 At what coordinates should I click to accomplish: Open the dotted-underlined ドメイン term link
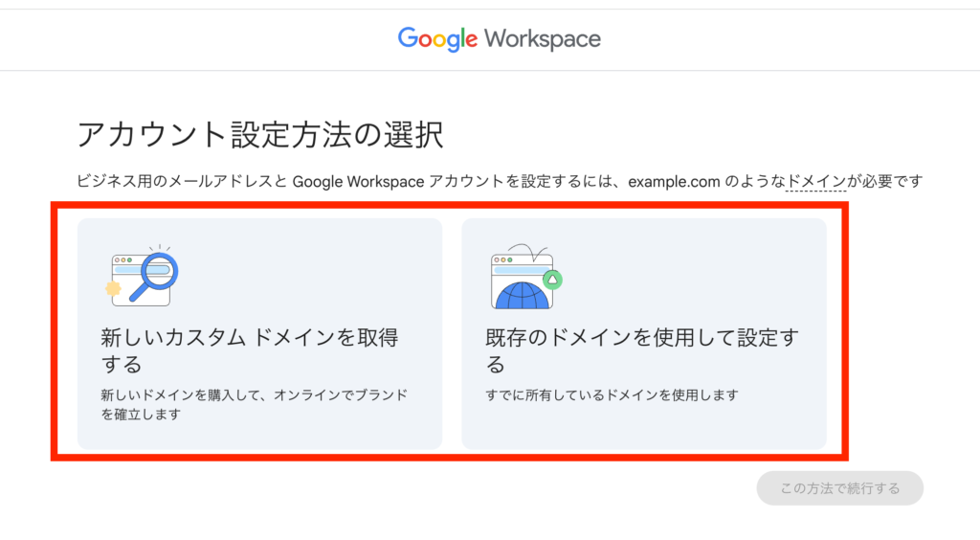(x=815, y=181)
